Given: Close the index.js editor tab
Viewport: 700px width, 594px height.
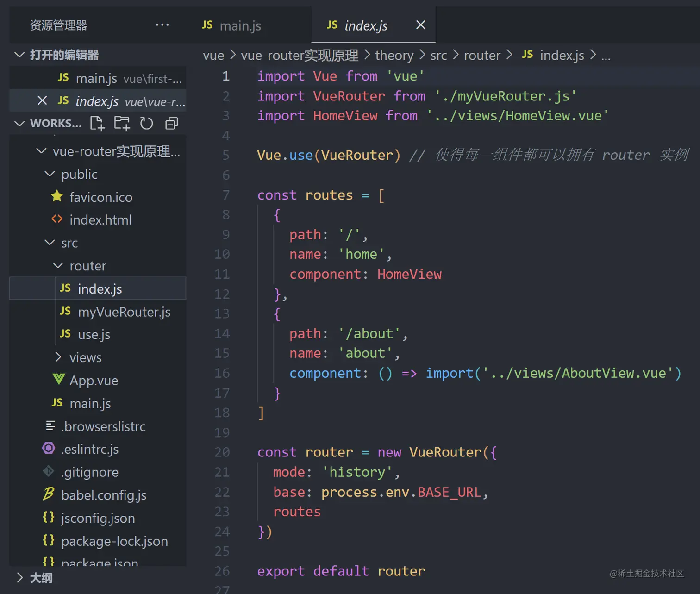Looking at the screenshot, I should [420, 25].
